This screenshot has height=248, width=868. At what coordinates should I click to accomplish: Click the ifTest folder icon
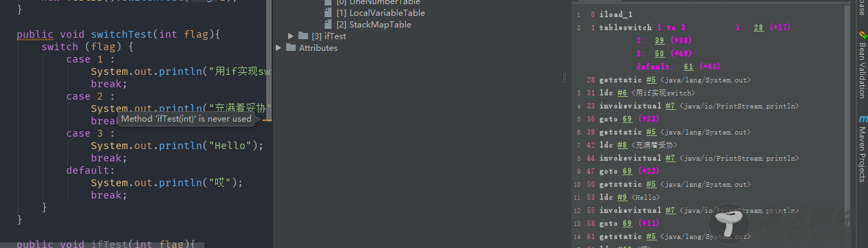click(x=303, y=36)
